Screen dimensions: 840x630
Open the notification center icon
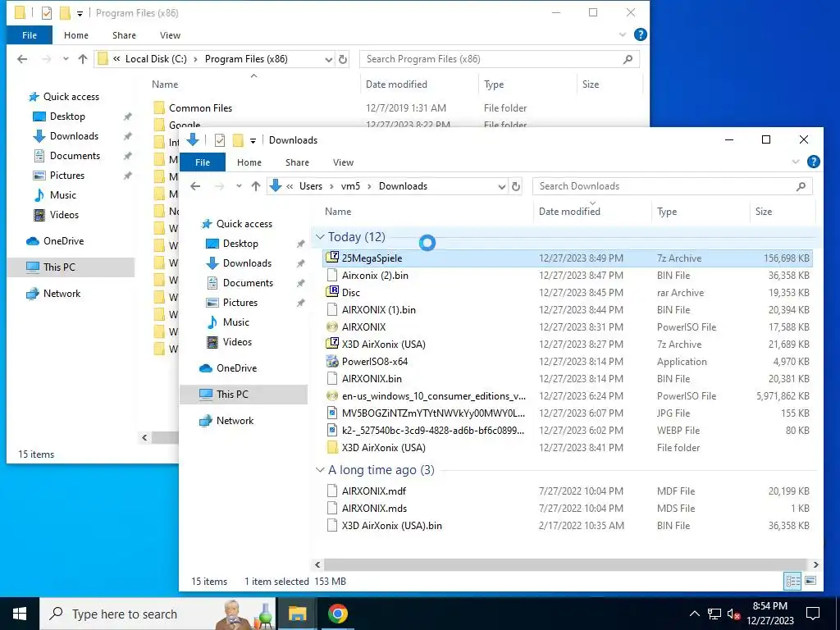click(x=813, y=614)
